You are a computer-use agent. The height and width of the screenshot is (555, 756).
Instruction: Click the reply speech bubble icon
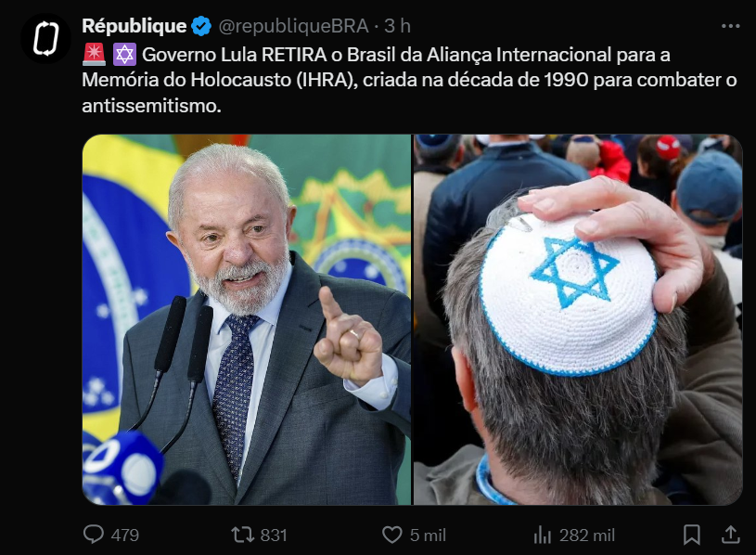[x=94, y=535]
